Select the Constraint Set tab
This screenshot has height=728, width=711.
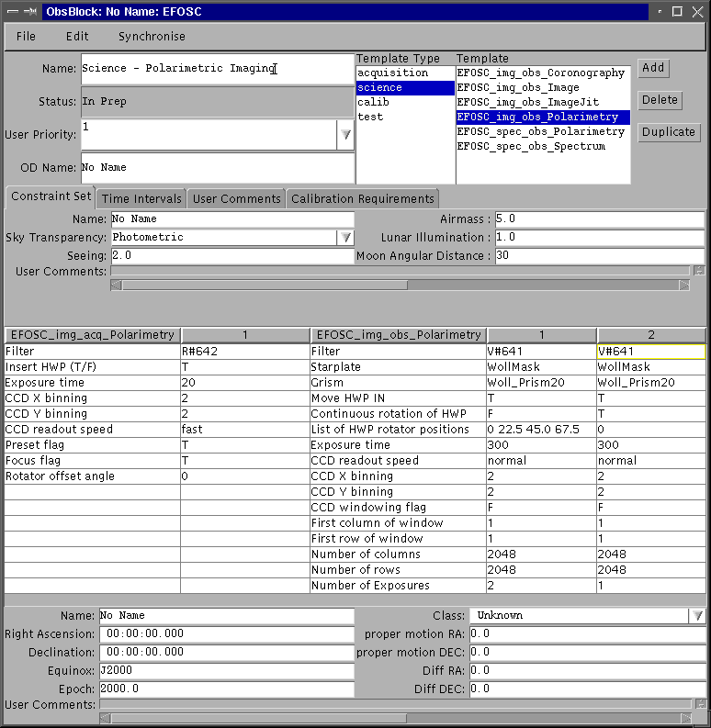[51, 196]
